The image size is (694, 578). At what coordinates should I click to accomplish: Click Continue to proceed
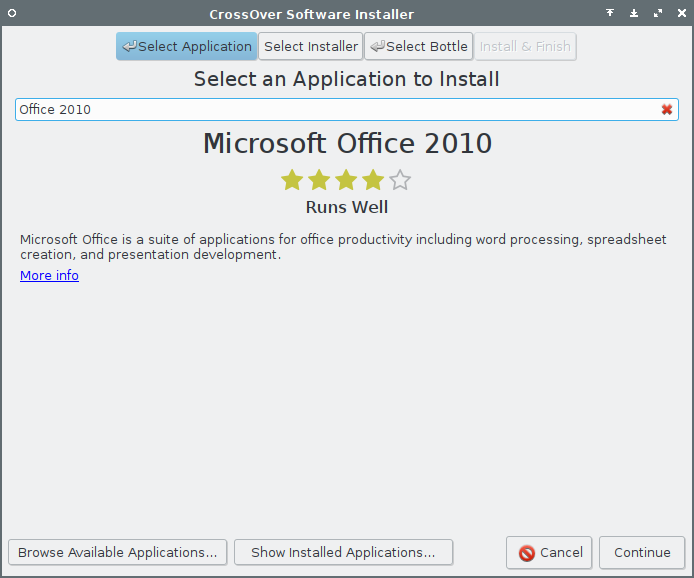coord(642,552)
